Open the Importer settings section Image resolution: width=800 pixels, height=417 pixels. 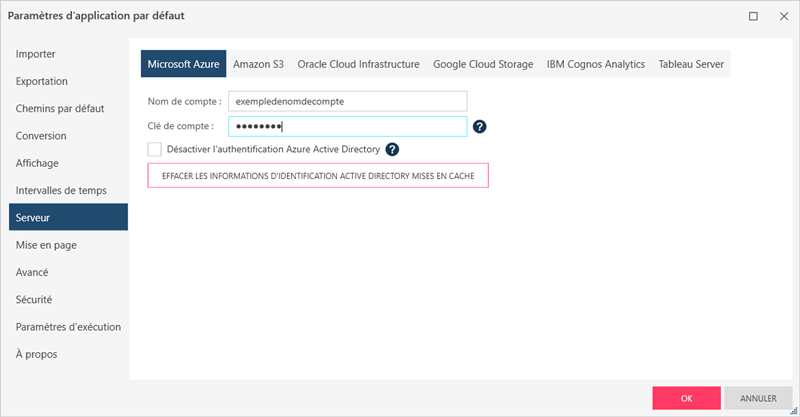(35, 54)
